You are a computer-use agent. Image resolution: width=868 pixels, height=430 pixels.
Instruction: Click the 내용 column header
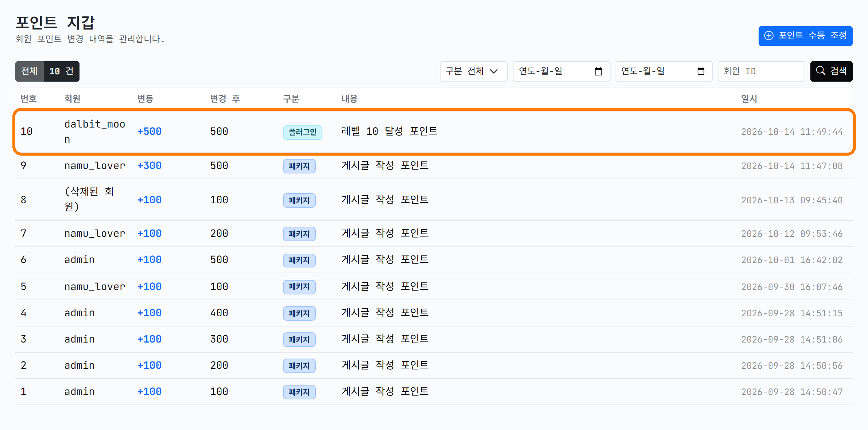[x=349, y=98]
